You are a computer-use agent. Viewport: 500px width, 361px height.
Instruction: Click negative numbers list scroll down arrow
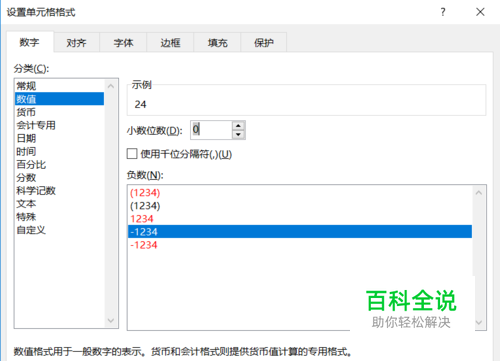point(479,322)
